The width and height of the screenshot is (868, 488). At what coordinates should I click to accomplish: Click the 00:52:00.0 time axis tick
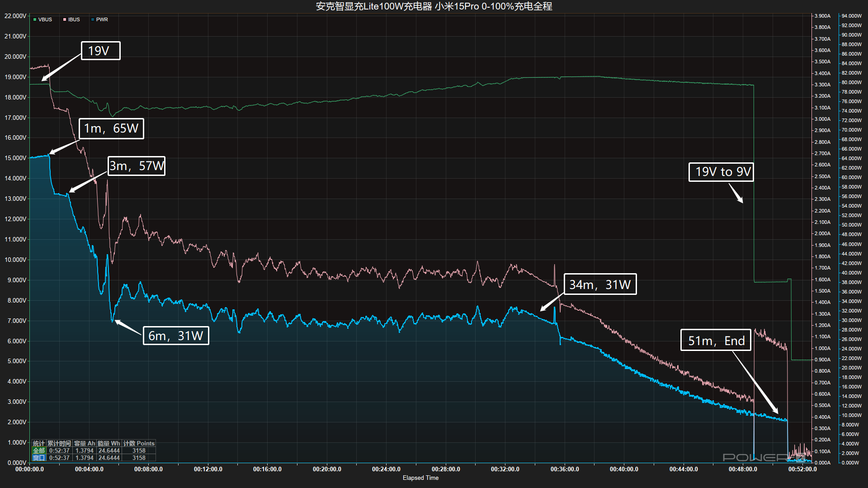(x=802, y=469)
